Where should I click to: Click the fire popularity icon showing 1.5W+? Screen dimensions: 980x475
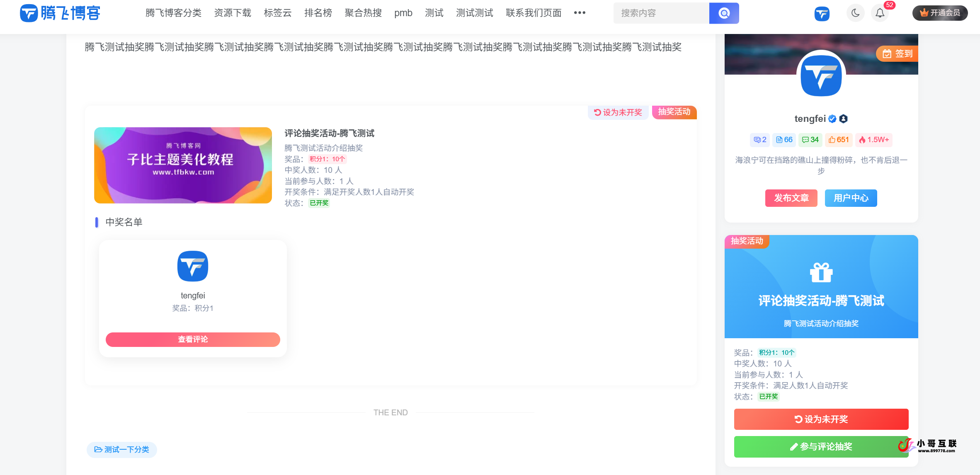tap(874, 140)
